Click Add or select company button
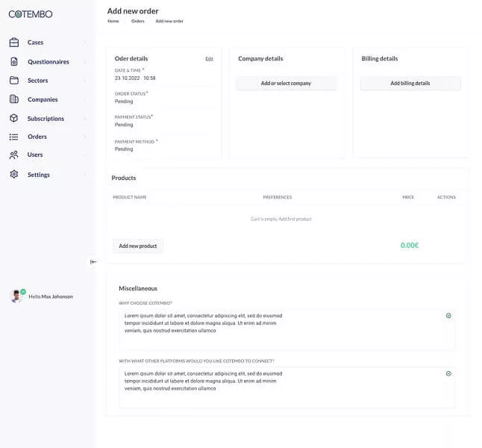This screenshot has height=448, width=482. [x=286, y=84]
